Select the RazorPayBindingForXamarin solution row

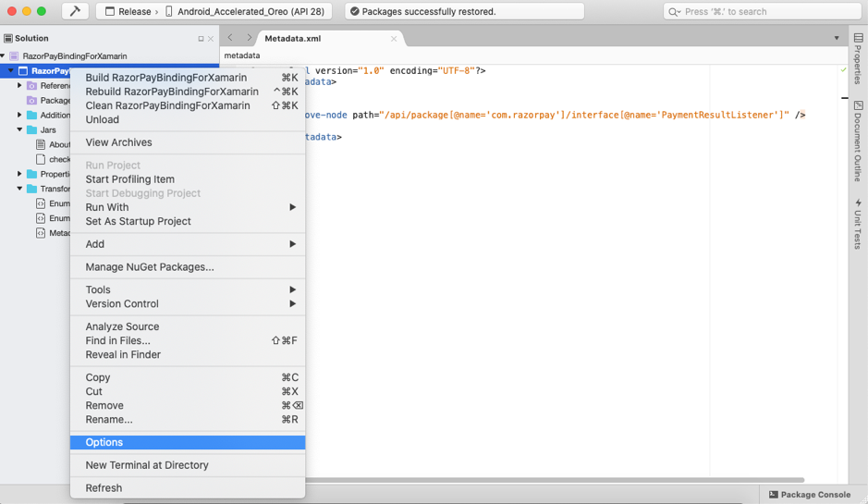pos(110,55)
